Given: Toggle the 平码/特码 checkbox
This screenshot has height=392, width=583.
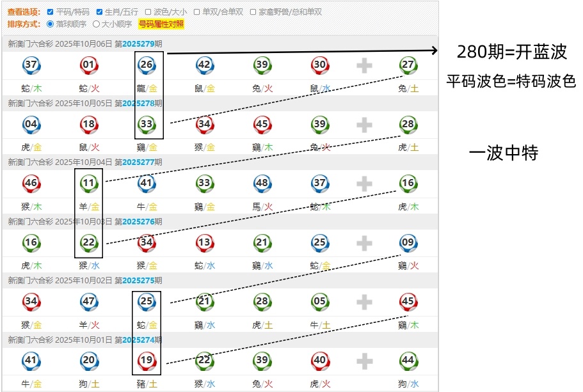Looking at the screenshot, I should pos(50,12).
